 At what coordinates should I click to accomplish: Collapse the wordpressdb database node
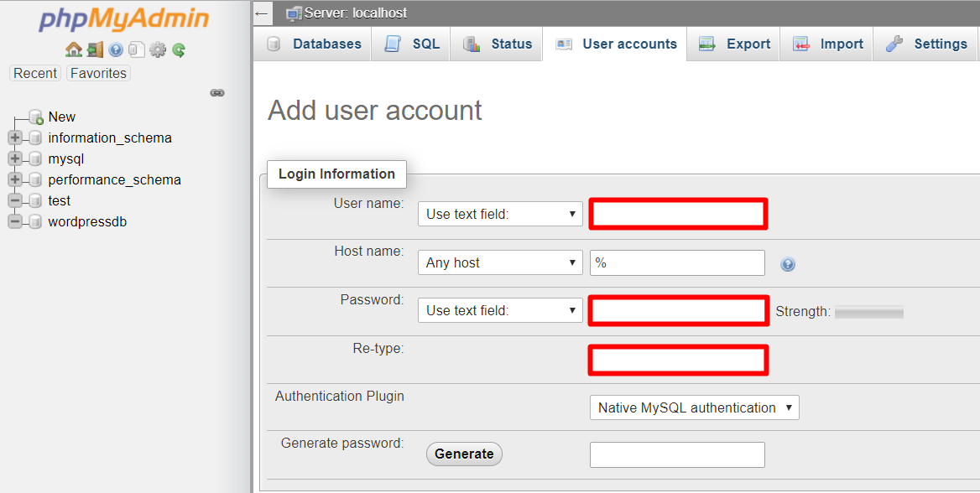[15, 221]
